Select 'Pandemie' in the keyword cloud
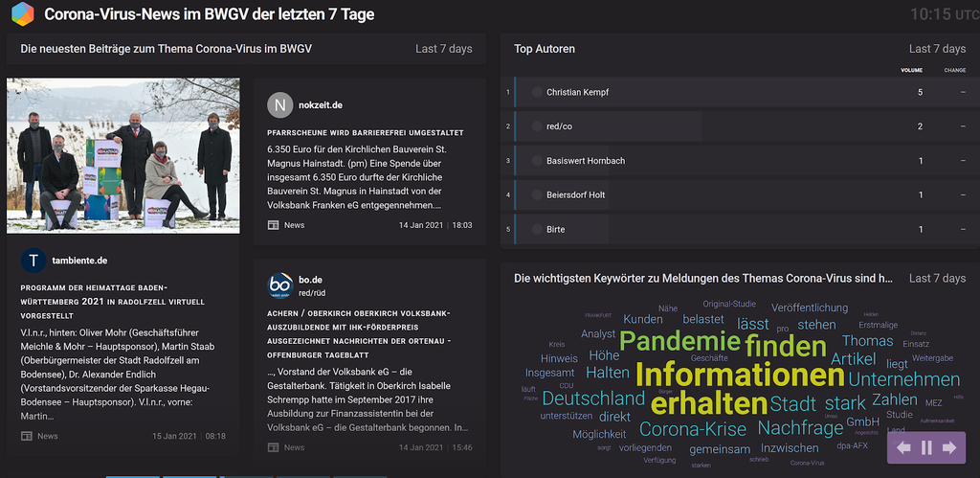The height and width of the screenshot is (478, 980). [679, 341]
